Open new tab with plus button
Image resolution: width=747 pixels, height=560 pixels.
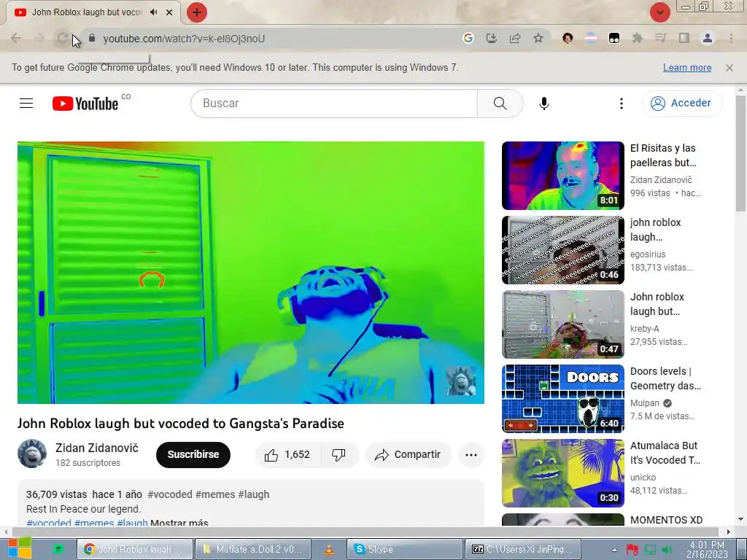pyautogui.click(x=197, y=12)
